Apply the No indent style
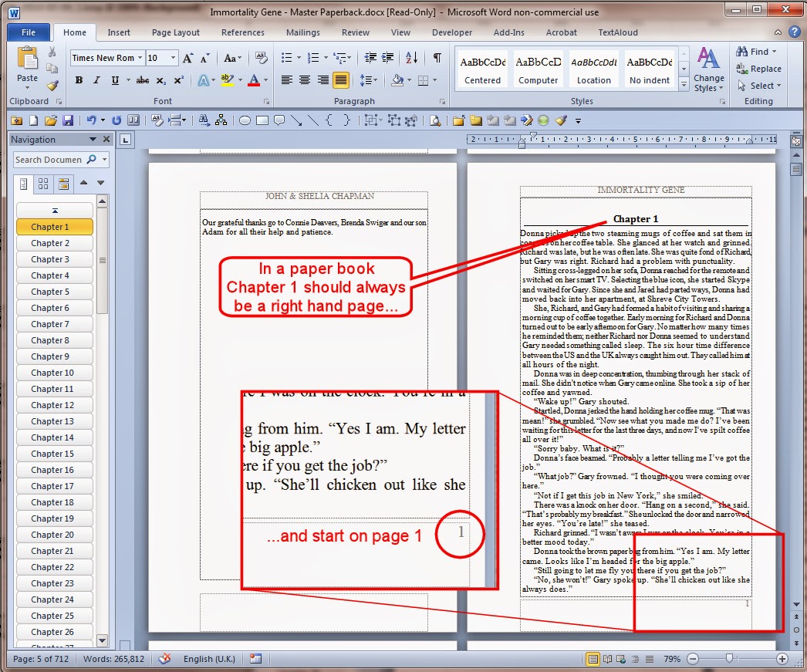Screen dimensions: 807x672 point(650,70)
